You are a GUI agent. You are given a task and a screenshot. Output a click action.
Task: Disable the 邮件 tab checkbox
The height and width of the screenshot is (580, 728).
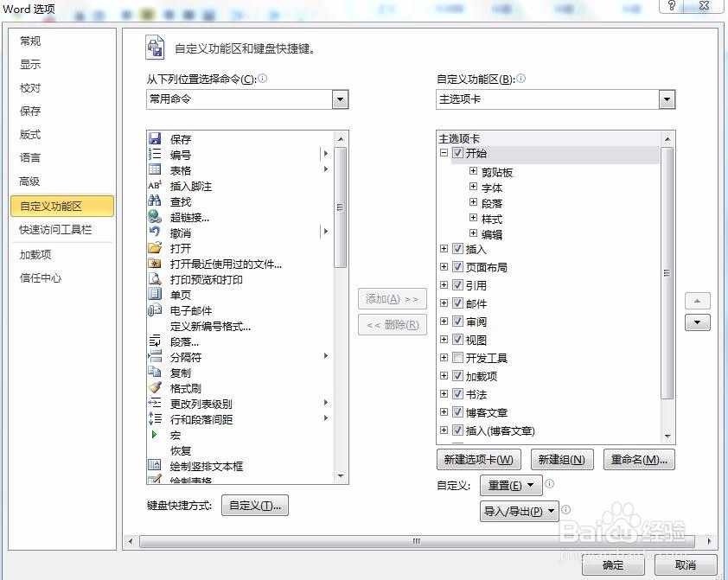click(457, 303)
